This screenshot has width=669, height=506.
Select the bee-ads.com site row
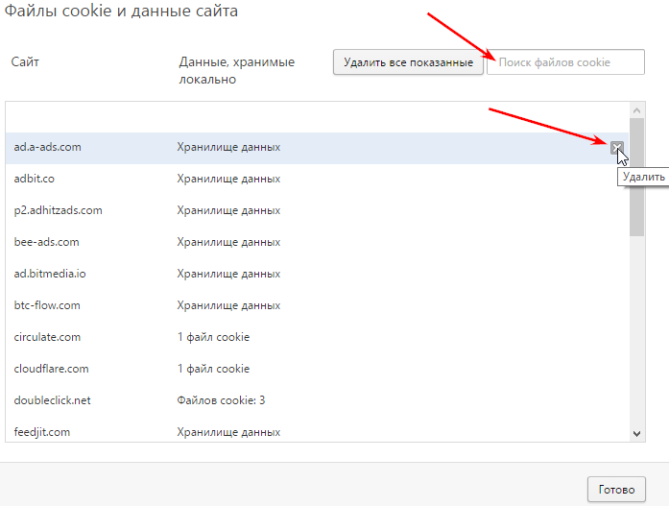[317, 242]
